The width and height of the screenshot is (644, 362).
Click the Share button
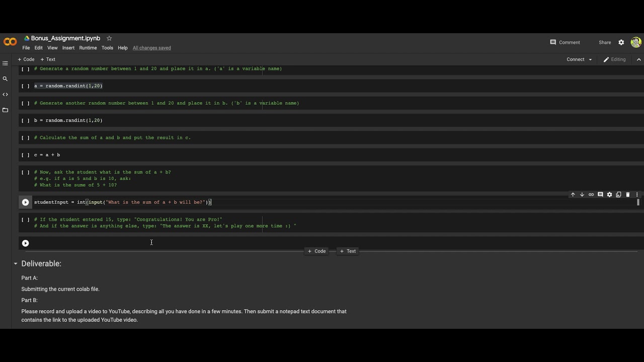[x=605, y=42]
